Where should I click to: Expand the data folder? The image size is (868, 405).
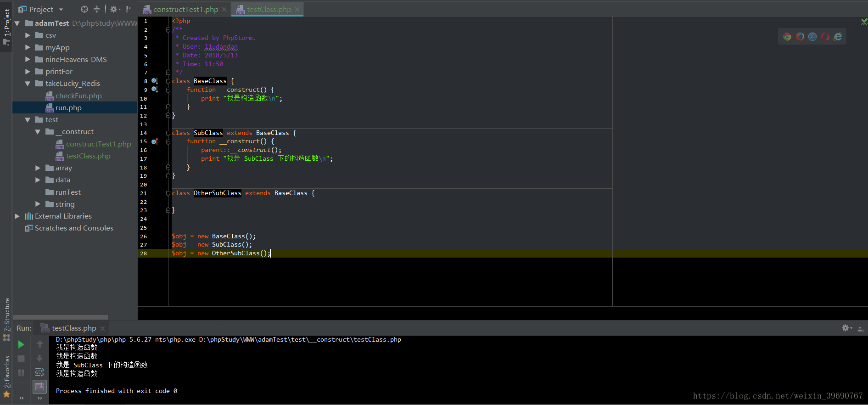point(38,180)
